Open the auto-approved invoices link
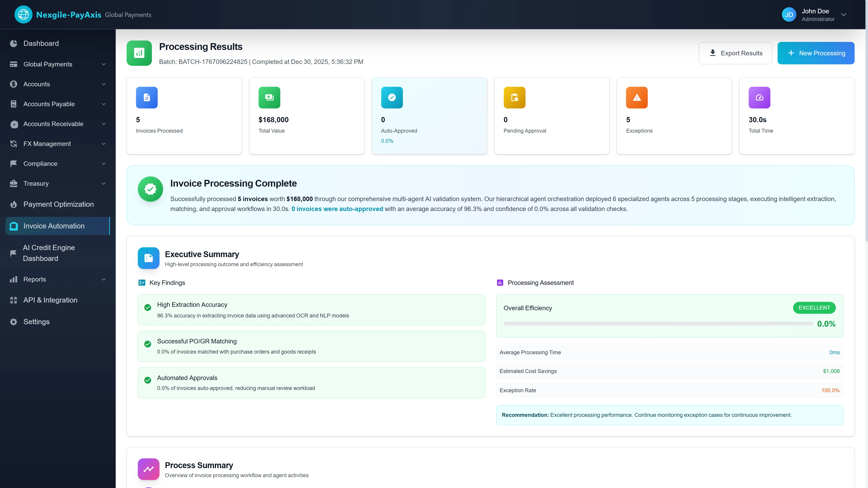868x488 pixels. coord(337,209)
